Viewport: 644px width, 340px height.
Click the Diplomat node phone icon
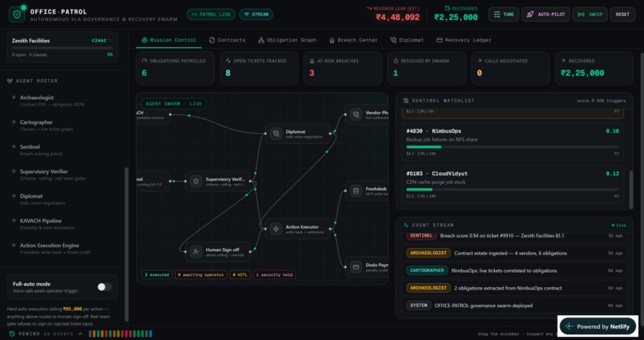pyautogui.click(x=276, y=134)
